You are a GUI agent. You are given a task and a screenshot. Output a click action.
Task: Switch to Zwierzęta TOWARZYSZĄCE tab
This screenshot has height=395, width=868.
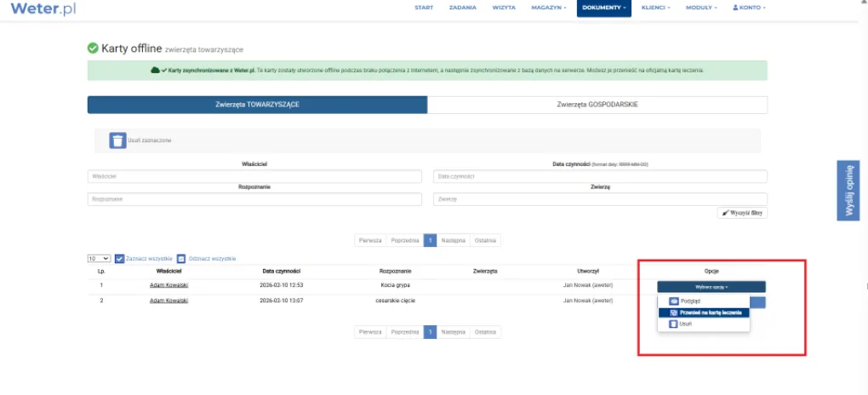(257, 105)
